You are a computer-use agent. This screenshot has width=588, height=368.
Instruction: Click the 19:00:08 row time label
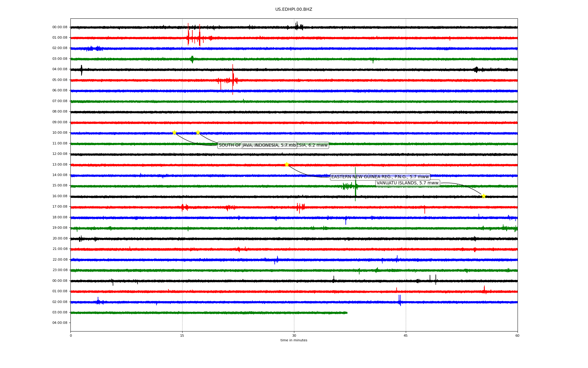pos(60,228)
